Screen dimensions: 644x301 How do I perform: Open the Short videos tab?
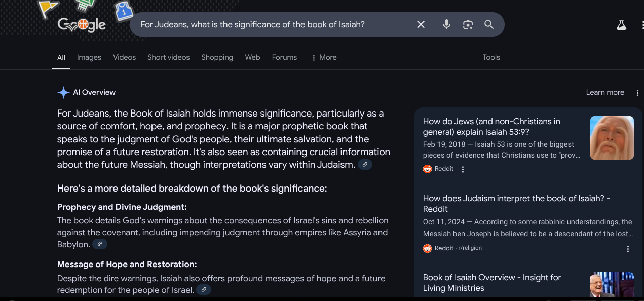coord(169,57)
